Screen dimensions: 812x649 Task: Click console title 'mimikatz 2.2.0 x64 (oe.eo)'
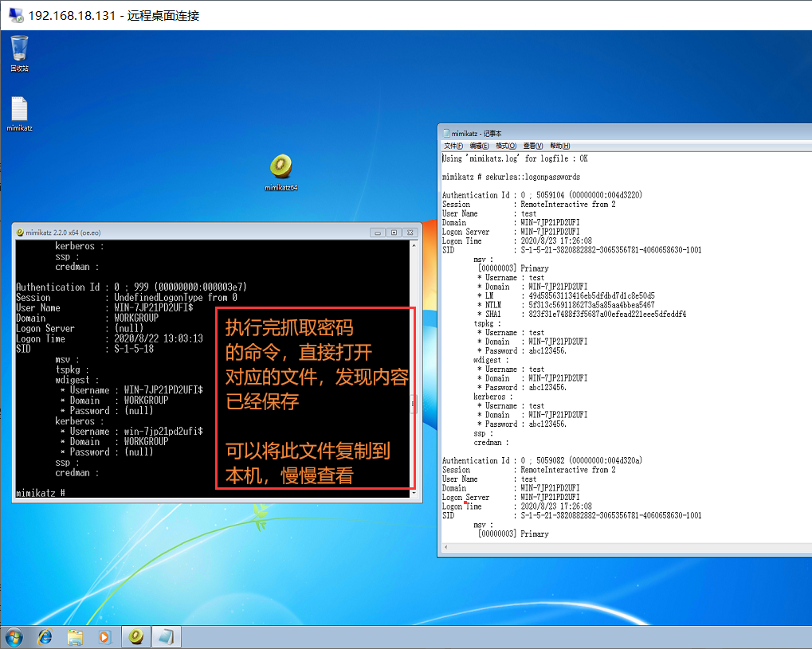tap(63, 233)
